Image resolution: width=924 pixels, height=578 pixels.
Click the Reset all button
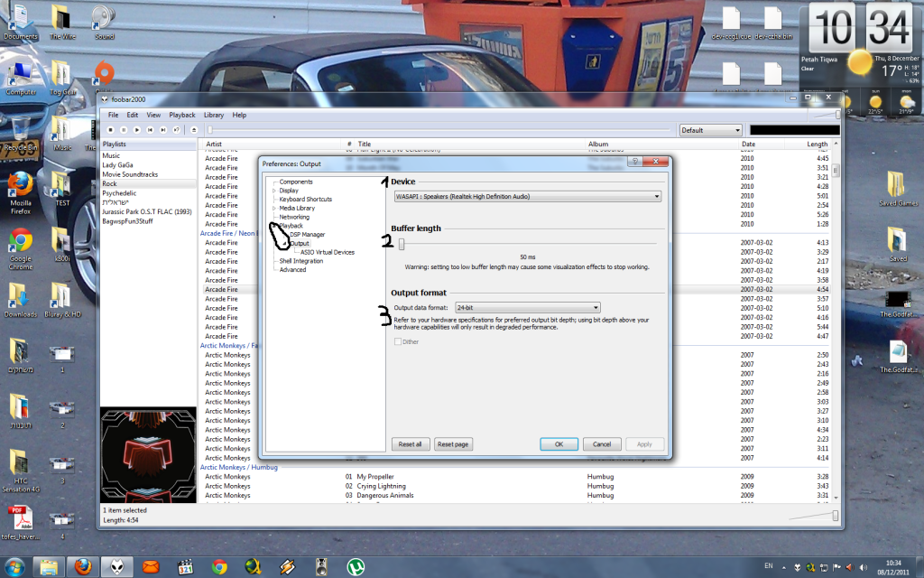point(411,444)
